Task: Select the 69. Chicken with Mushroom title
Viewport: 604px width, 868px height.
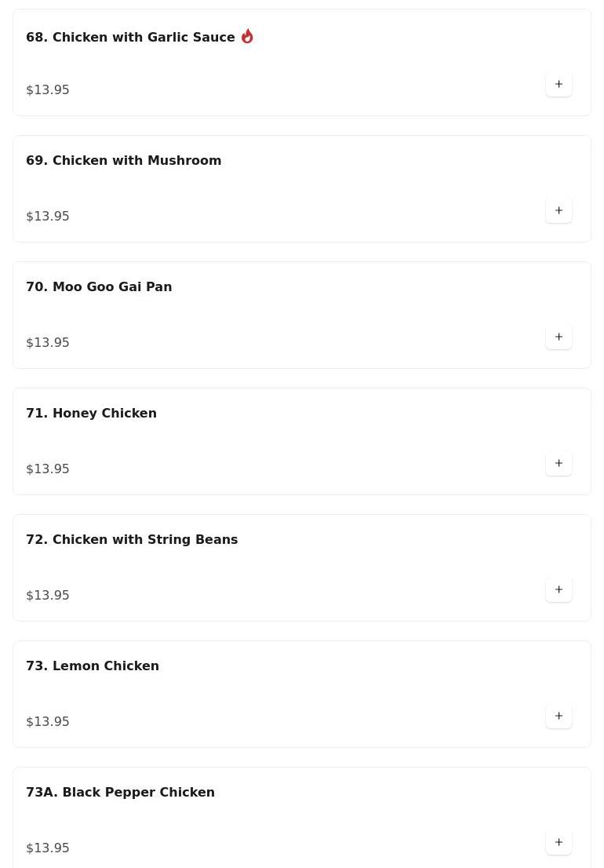Action: tap(124, 161)
